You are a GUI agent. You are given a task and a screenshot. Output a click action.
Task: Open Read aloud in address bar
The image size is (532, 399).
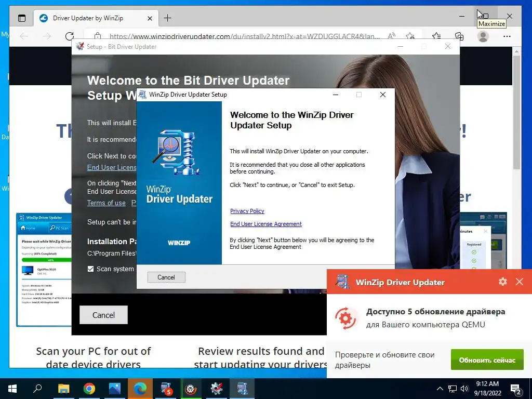click(392, 36)
